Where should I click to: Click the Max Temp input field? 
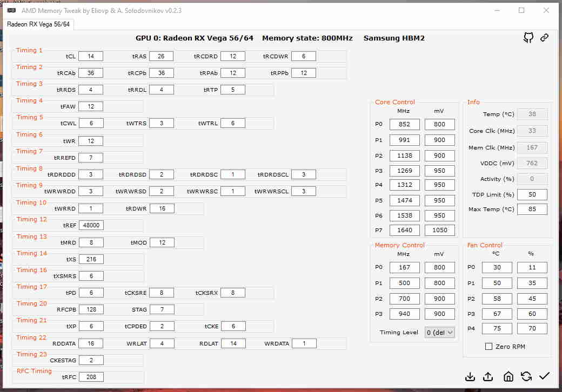(x=532, y=209)
